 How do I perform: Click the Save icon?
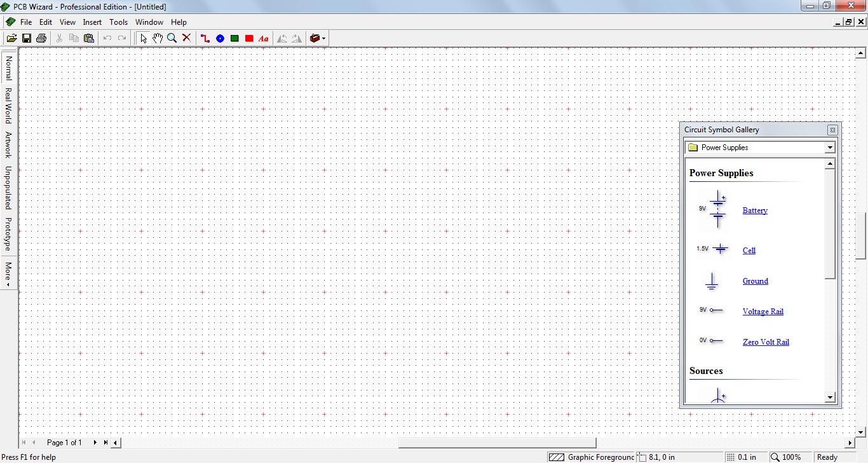tap(26, 38)
